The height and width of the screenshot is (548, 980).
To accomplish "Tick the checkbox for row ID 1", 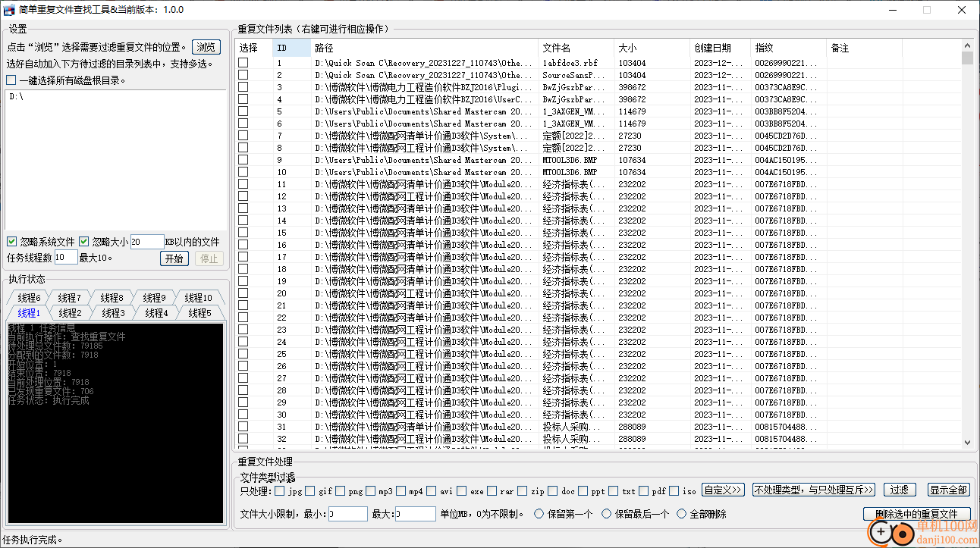I will pos(243,63).
